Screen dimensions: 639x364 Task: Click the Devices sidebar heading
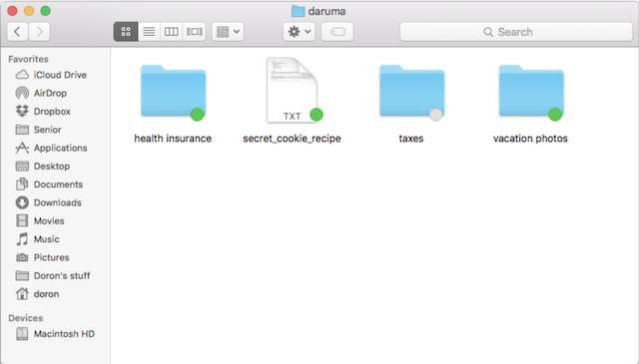pyautogui.click(x=26, y=318)
